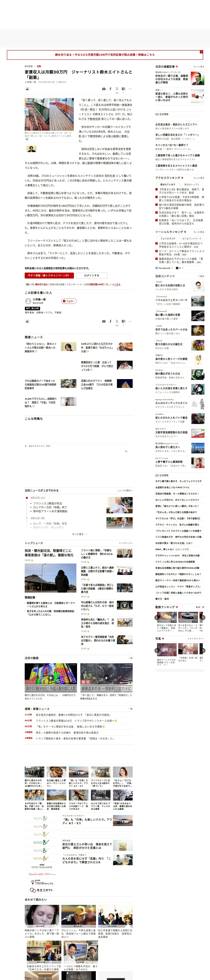Viewport: 210px width, 980px height.
Task: Play the 都庁の観光地化 featured video
Action: coord(51,678)
